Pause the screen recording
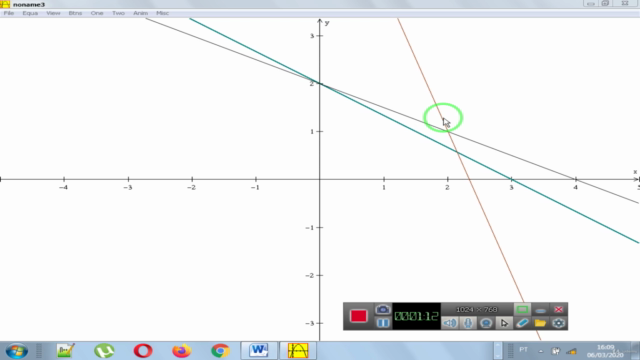 pos(382,323)
